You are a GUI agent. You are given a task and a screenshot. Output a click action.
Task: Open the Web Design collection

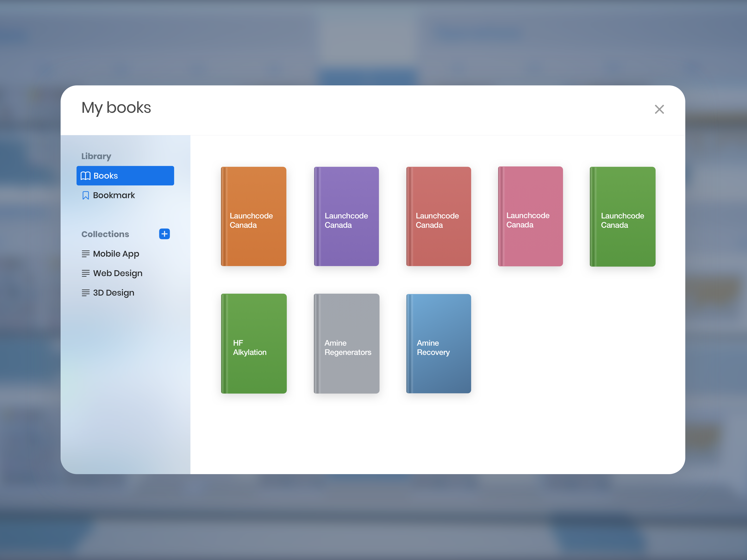117,273
